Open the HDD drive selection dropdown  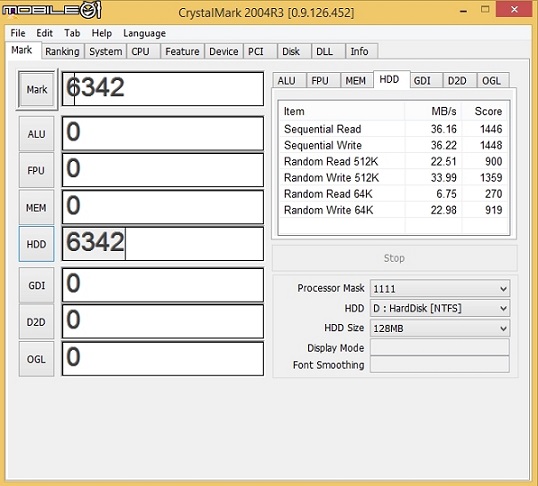coord(440,308)
